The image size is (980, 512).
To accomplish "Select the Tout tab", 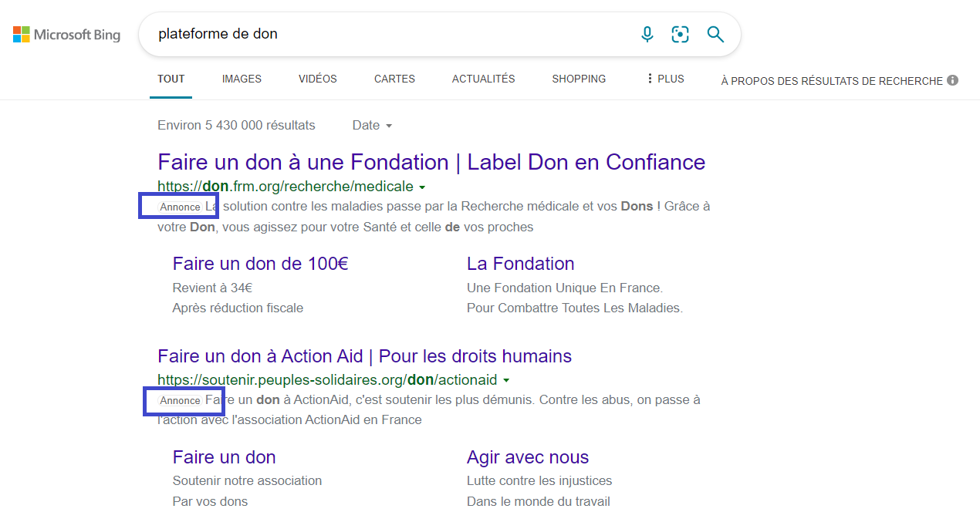I will point(171,79).
